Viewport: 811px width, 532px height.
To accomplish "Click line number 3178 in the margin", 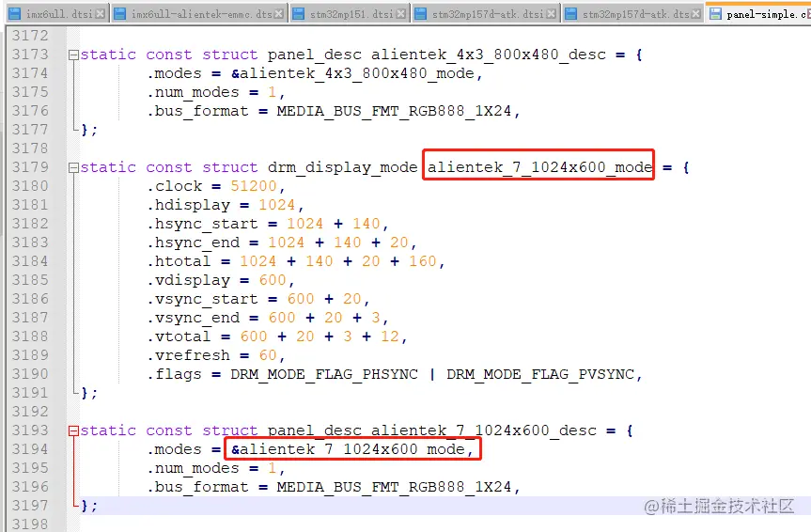I will coord(30,149).
